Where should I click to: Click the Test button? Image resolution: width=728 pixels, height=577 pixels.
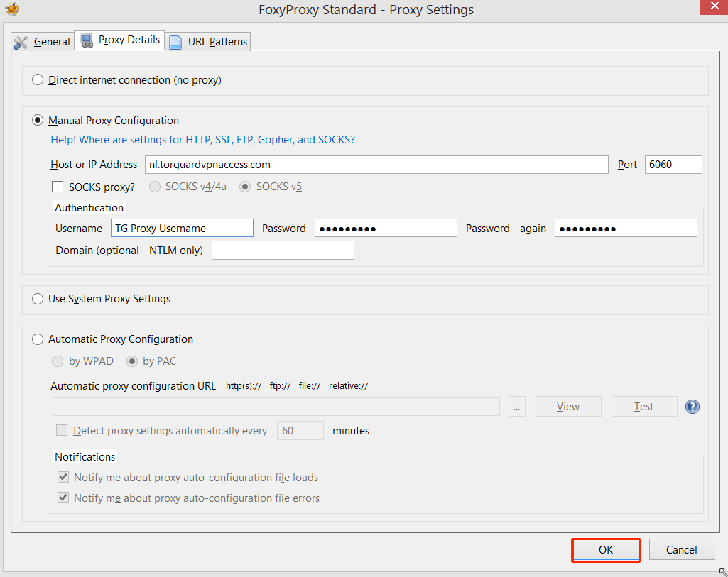click(x=644, y=407)
